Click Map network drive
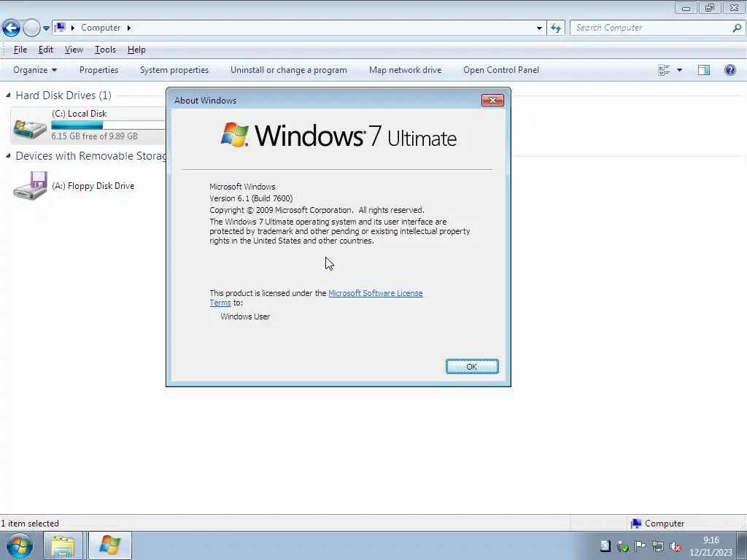This screenshot has height=560, width=747. tap(405, 70)
